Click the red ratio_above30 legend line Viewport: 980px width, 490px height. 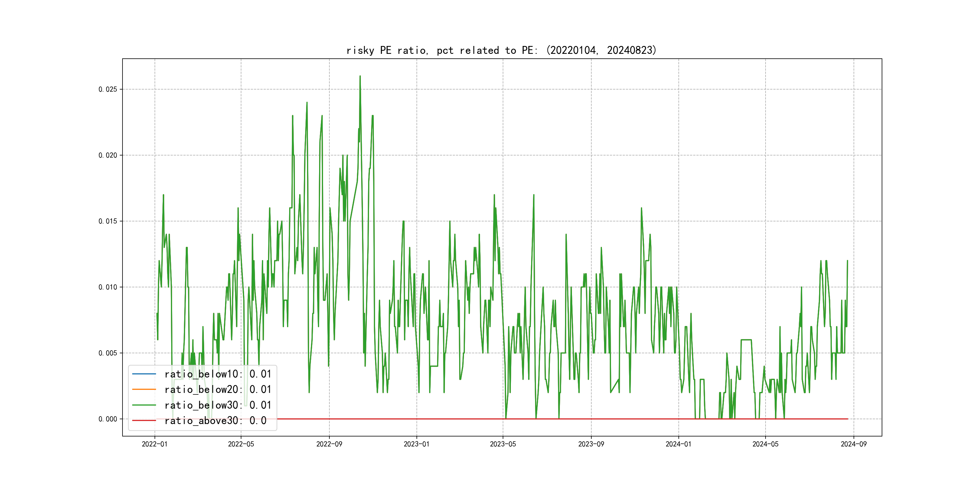pyautogui.click(x=144, y=420)
